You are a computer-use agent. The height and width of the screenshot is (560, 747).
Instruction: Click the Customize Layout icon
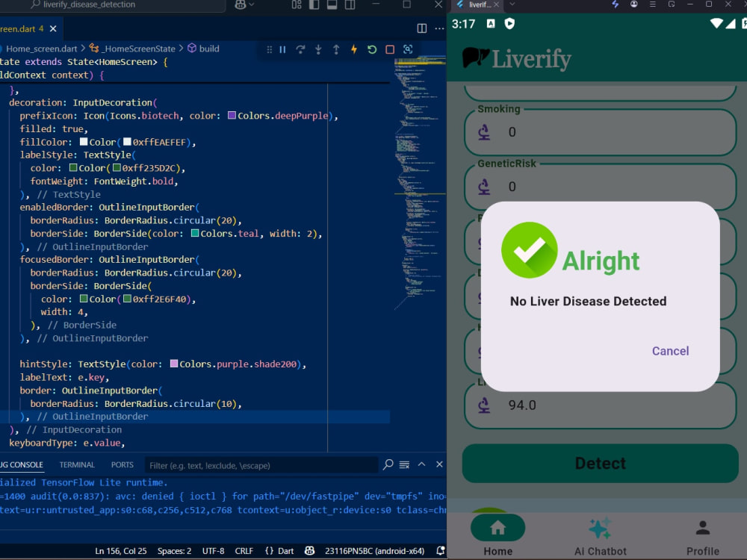point(297,4)
